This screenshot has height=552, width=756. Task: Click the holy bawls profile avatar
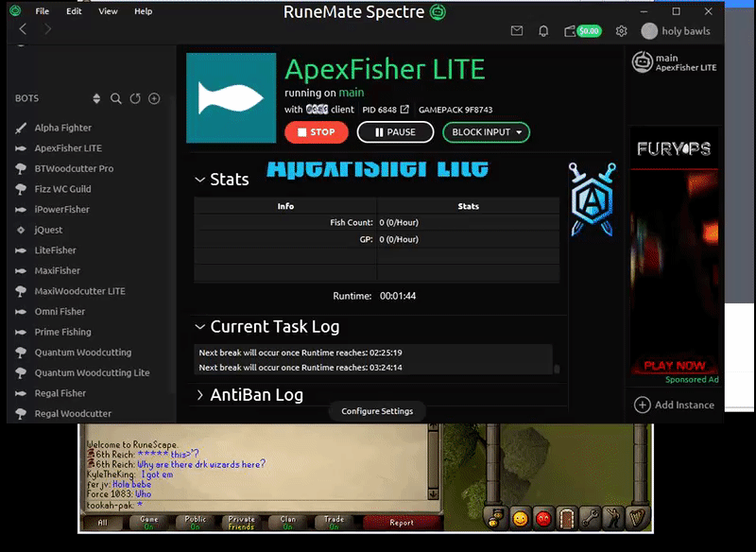pyautogui.click(x=649, y=31)
